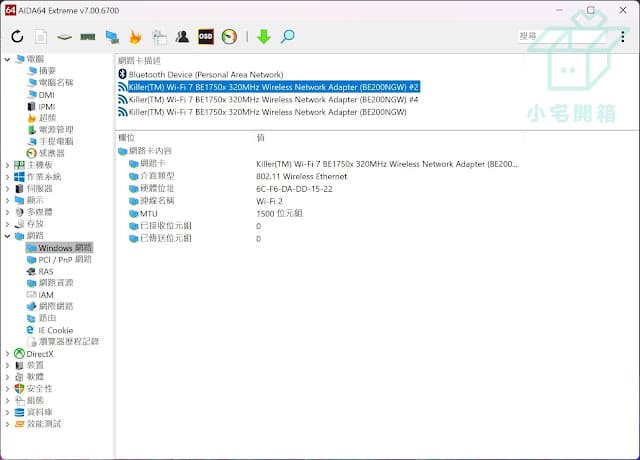Collapse the 網路 tree node
The width and height of the screenshot is (640, 460).
coord(7,236)
